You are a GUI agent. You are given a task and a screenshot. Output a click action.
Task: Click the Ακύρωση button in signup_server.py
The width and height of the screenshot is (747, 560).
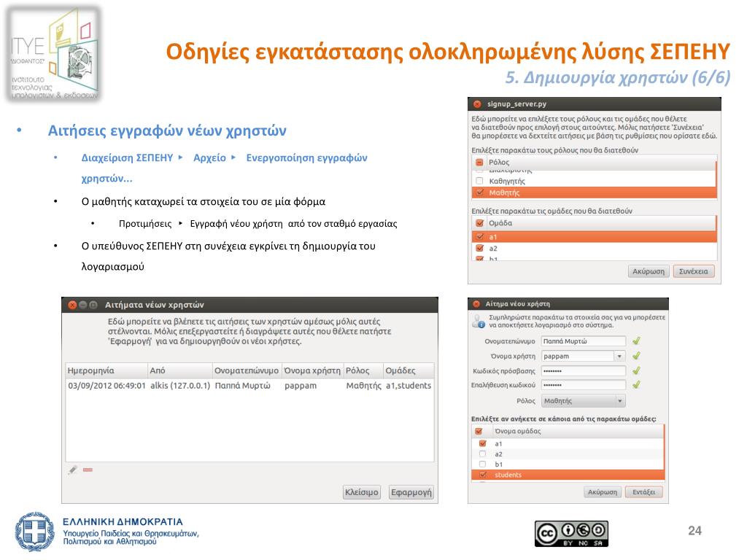(x=649, y=271)
